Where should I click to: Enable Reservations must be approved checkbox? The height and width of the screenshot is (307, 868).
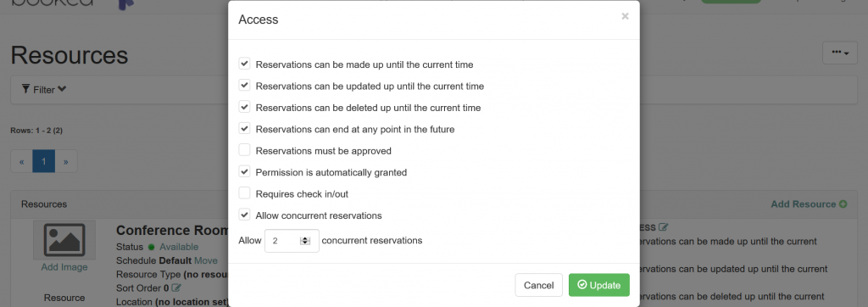pyautogui.click(x=244, y=150)
